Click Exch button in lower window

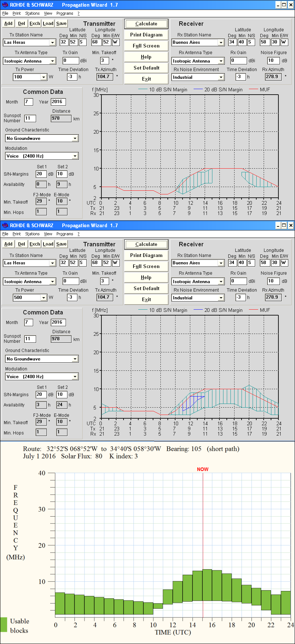coord(35,244)
